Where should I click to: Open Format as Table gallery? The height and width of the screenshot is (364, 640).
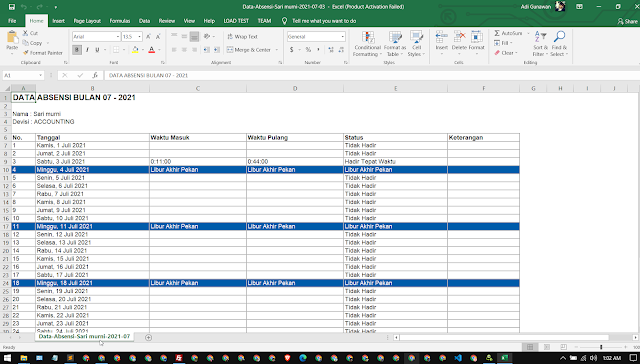[395, 44]
